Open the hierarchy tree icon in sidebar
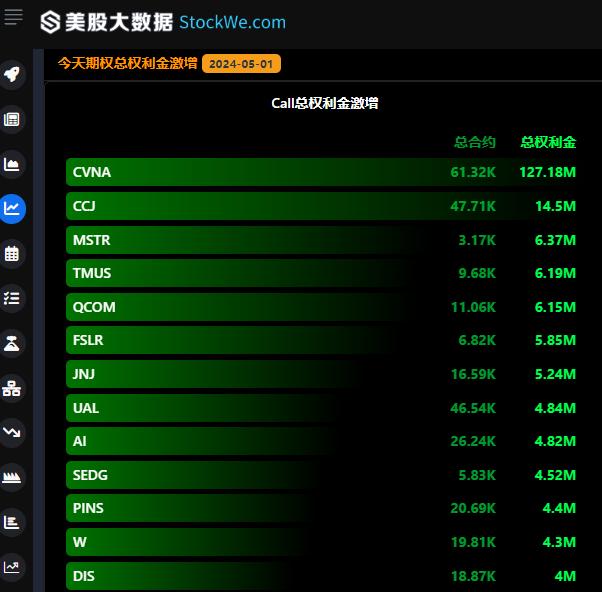602x592 pixels. [x=12, y=388]
